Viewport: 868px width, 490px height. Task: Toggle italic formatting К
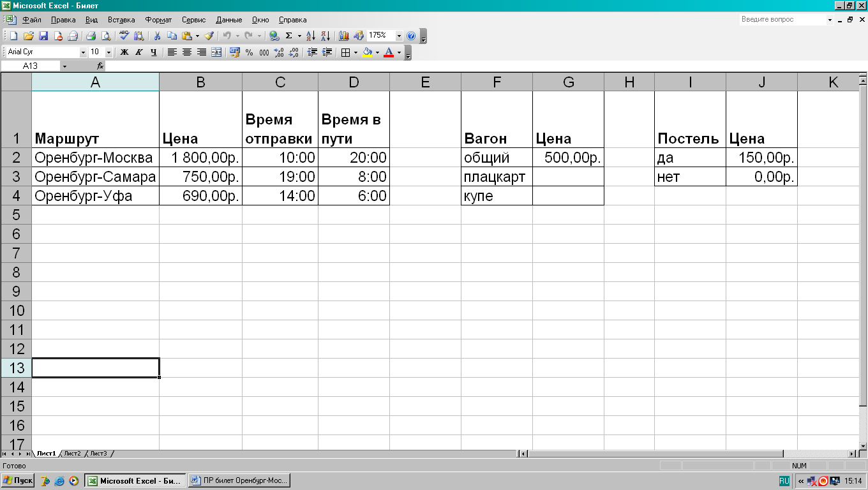click(138, 52)
